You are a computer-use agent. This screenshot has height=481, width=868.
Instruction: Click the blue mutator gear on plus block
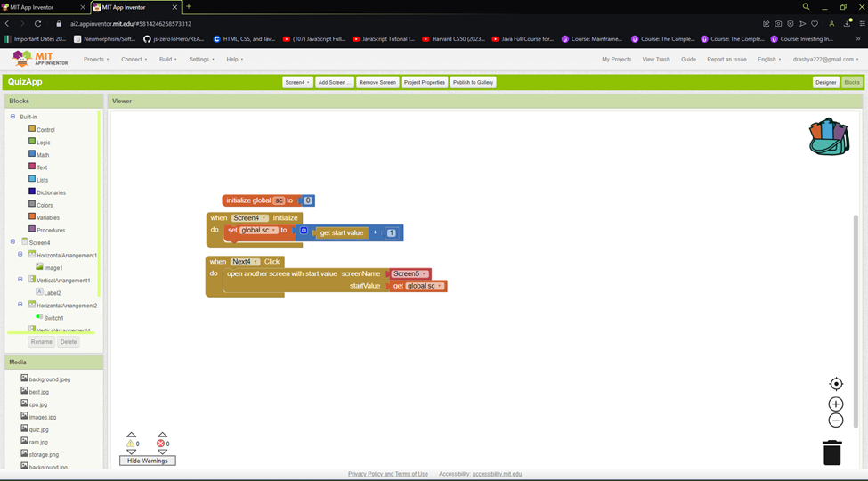(x=304, y=231)
